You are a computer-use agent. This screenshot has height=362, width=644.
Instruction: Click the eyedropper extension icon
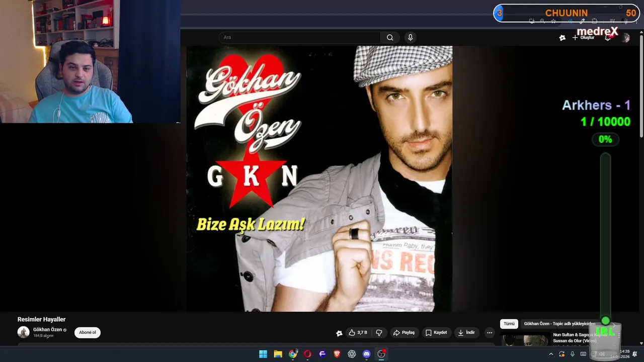coord(582,21)
